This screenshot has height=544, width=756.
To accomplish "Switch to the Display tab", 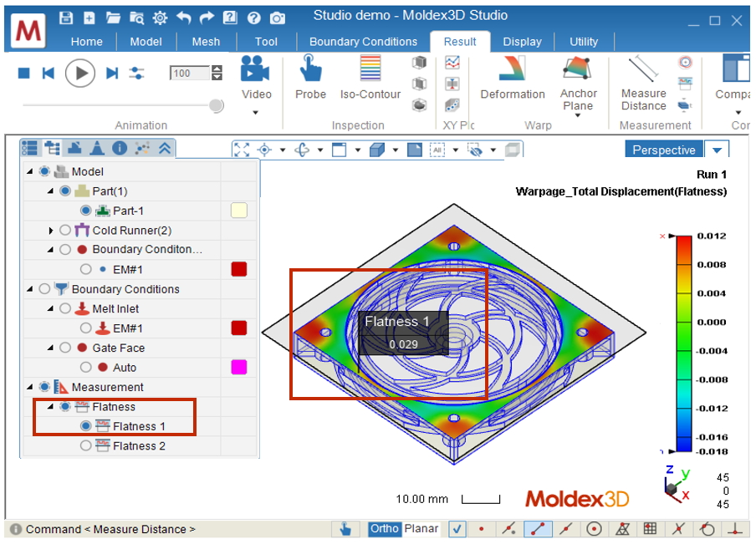I will [522, 42].
